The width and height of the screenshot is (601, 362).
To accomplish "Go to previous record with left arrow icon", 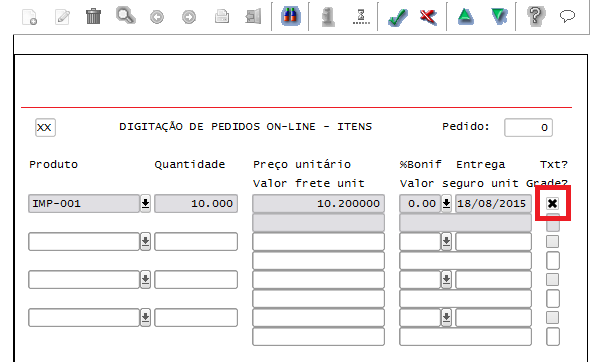I will (x=157, y=17).
